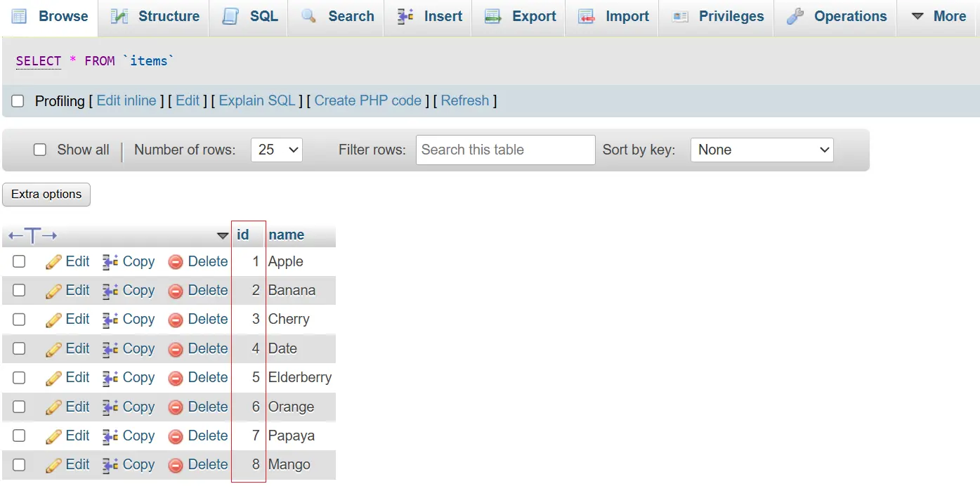
Task: Tick the Show all checkbox
Action: (40, 150)
